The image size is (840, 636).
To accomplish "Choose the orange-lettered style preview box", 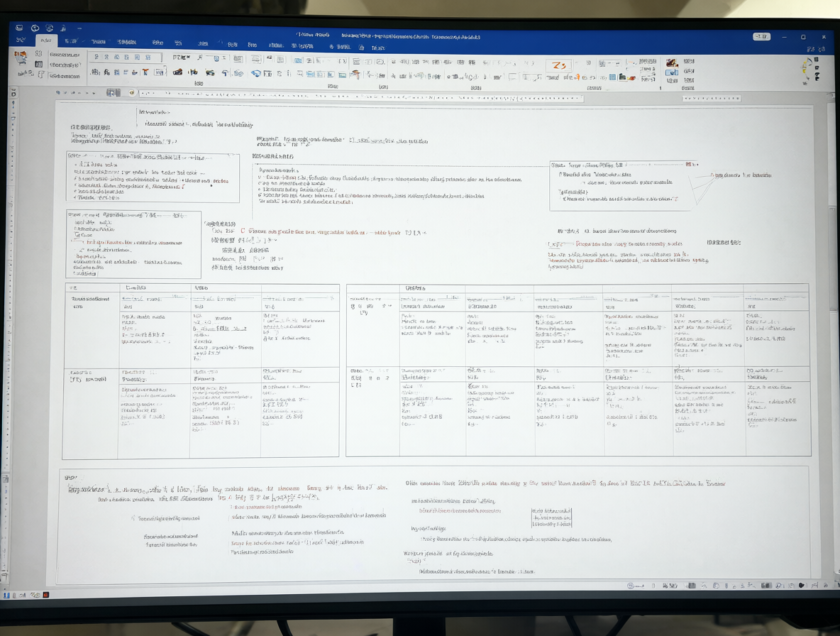I will tap(559, 65).
